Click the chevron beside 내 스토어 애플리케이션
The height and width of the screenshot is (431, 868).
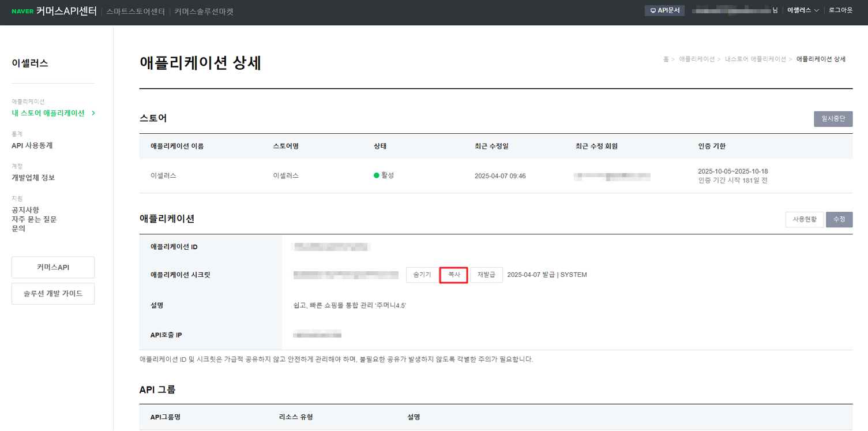(x=93, y=113)
